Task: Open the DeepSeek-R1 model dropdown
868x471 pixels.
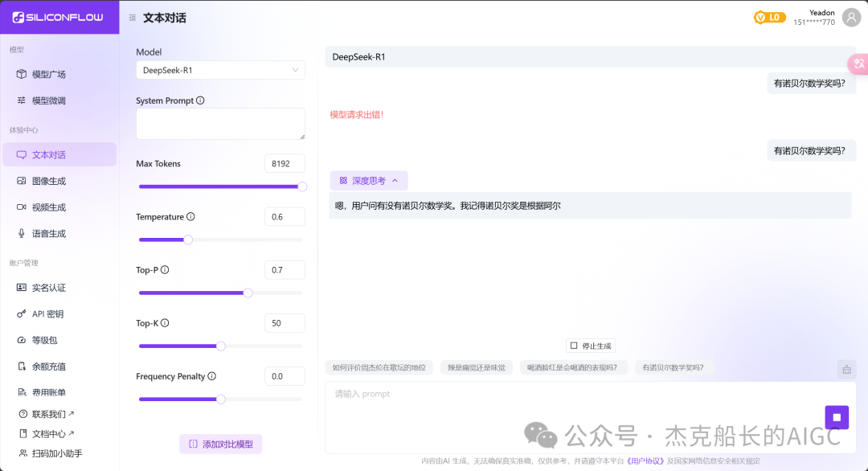Action: (x=220, y=70)
